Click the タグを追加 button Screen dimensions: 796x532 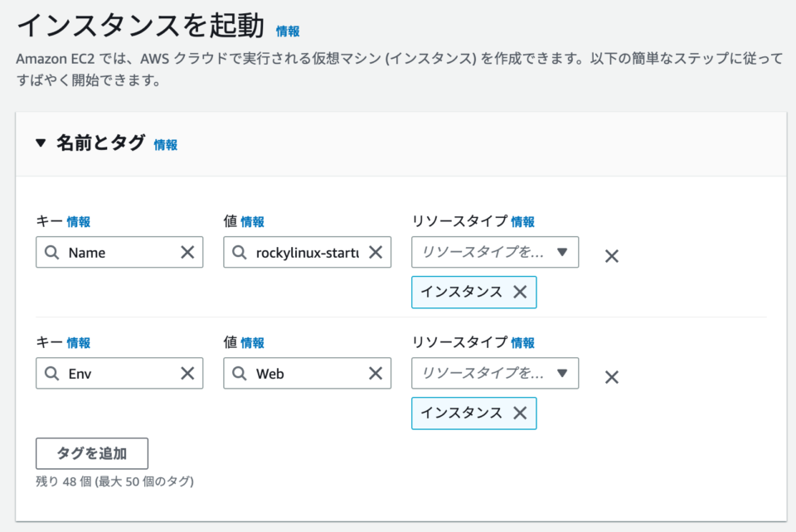[x=91, y=453]
